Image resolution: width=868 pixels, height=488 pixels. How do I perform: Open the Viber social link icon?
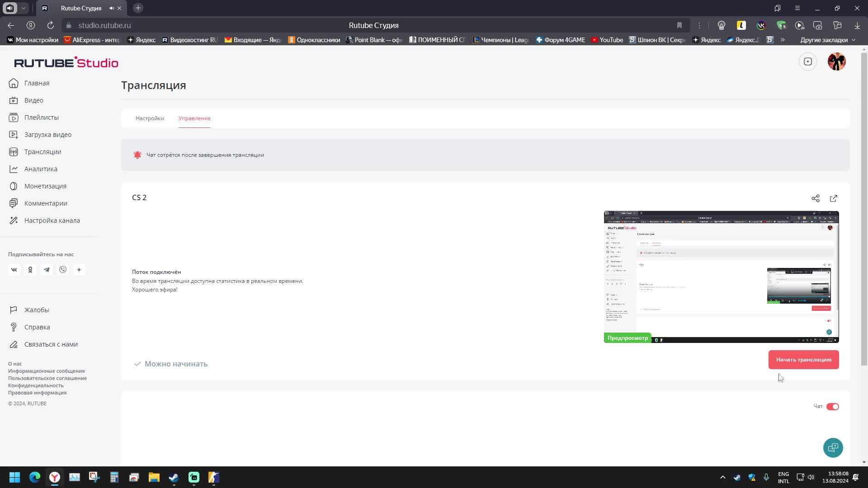[x=63, y=270]
